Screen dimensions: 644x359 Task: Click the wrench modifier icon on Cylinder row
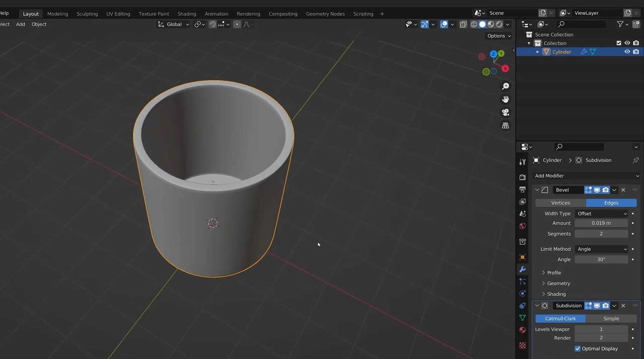(584, 52)
